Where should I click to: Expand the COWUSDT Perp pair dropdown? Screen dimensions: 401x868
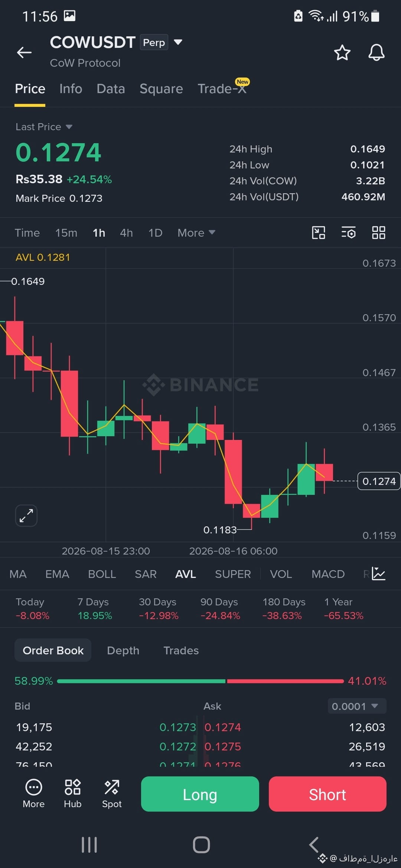click(178, 42)
